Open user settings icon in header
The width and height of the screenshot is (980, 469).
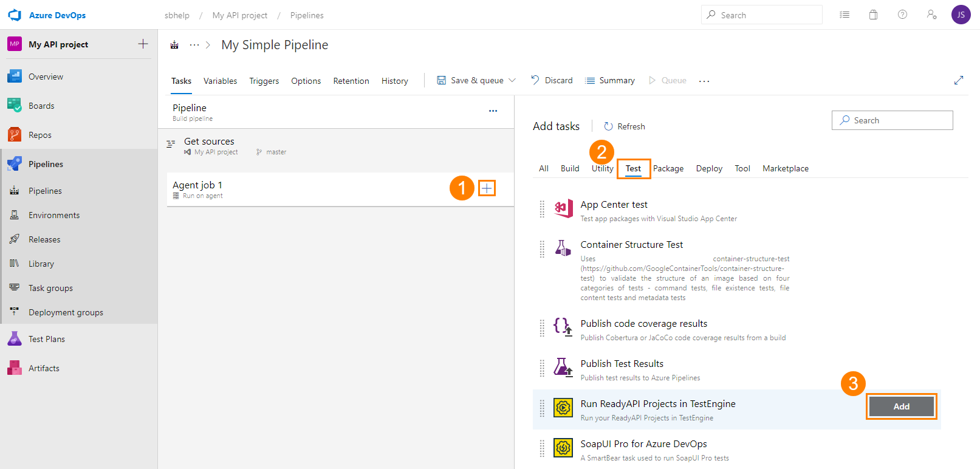(x=931, y=15)
